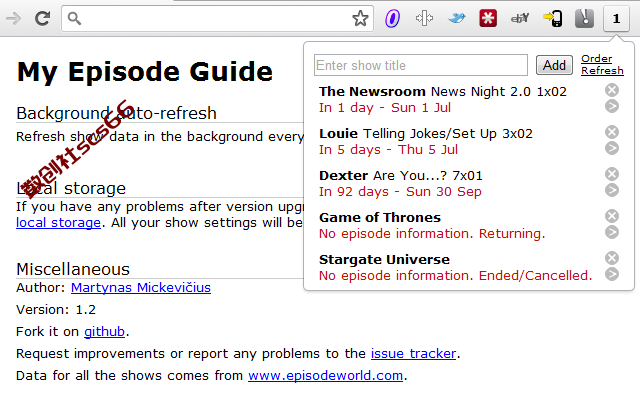Select the Game of Thrones title
640x400 pixels.
(x=380, y=218)
